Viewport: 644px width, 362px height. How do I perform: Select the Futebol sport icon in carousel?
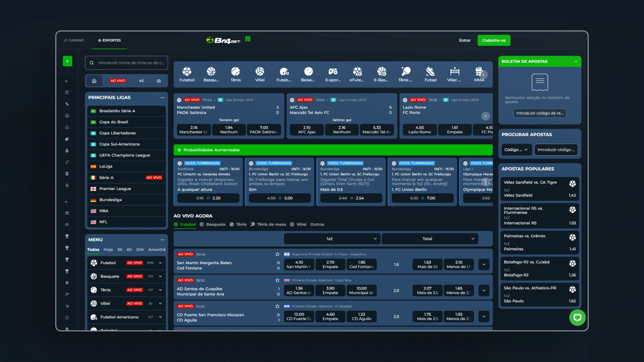187,74
